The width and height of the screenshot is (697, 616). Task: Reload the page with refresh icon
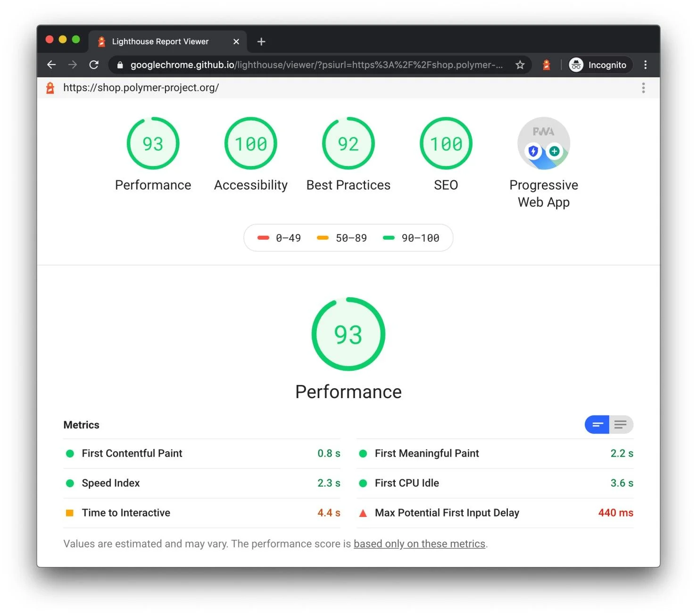coord(94,65)
